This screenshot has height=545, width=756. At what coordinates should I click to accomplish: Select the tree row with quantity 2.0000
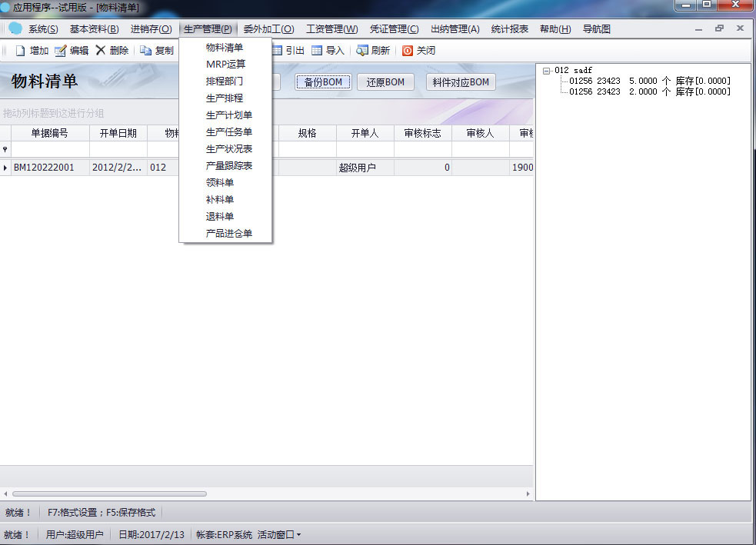point(650,91)
